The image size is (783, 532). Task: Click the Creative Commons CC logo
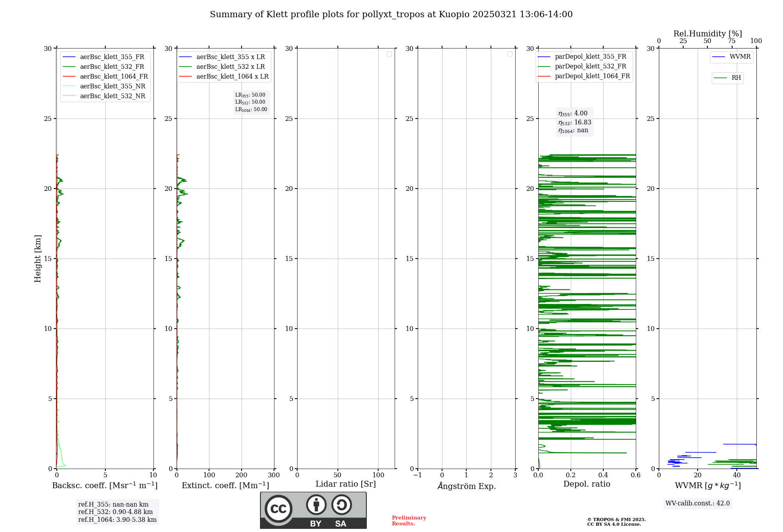point(278,509)
